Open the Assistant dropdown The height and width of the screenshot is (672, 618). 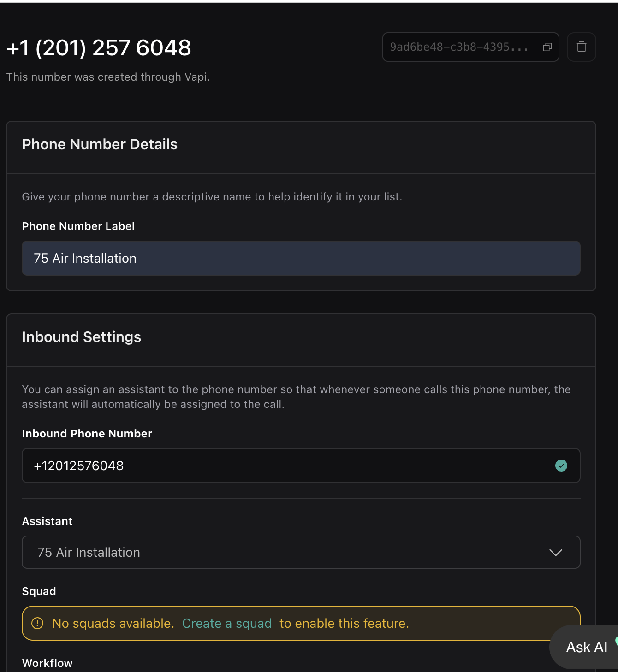tap(301, 552)
